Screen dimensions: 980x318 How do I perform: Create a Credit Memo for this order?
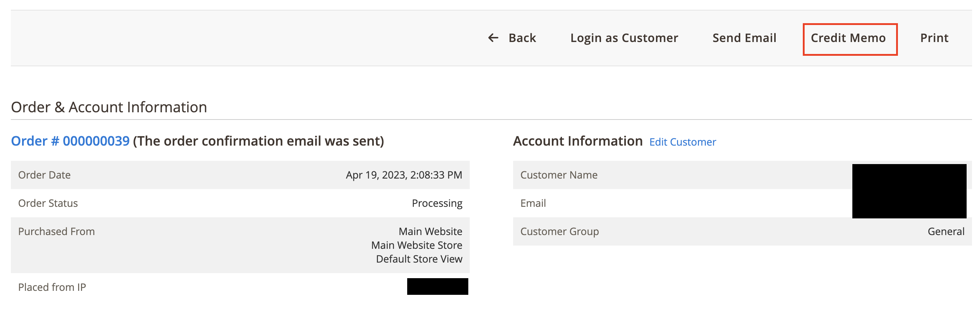[x=848, y=38]
